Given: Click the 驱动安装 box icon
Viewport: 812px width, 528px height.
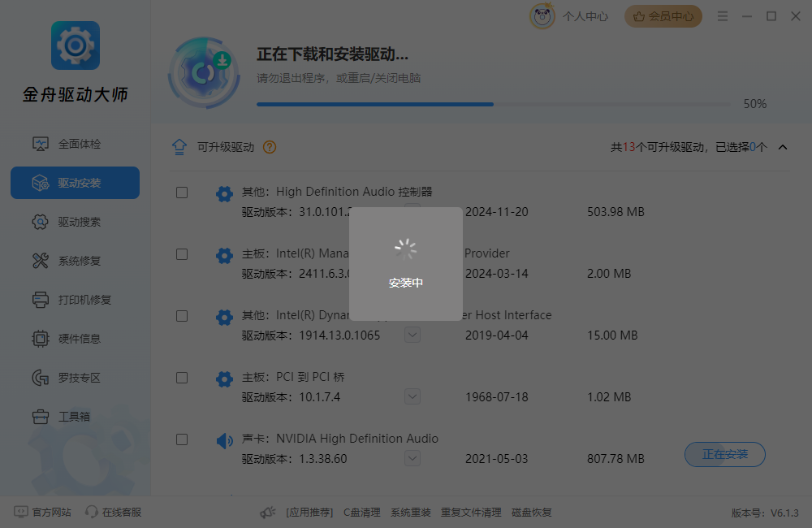Looking at the screenshot, I should [x=41, y=183].
